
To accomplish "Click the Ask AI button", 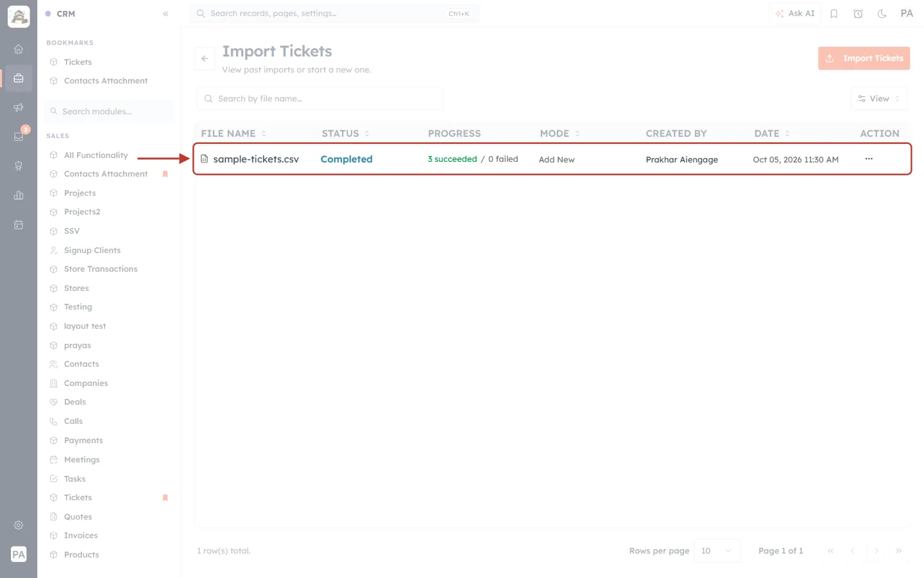I will (x=794, y=13).
